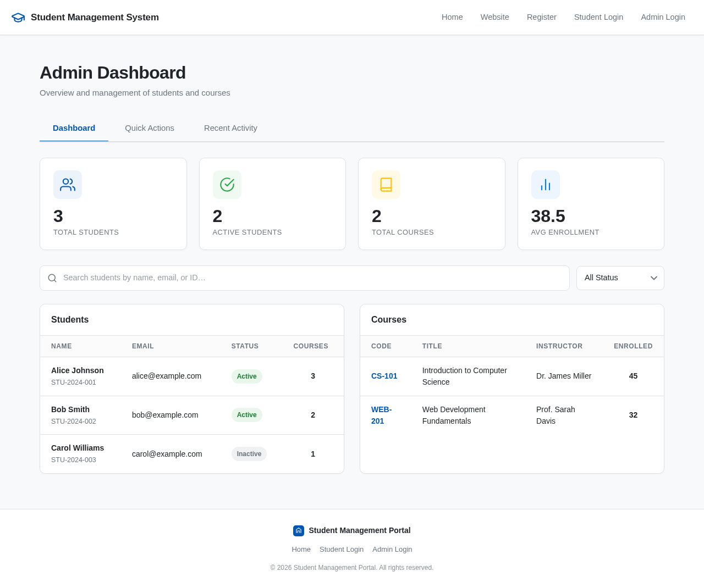Click the footer portal logo icon
This screenshot has height=588, width=704.
click(x=299, y=531)
